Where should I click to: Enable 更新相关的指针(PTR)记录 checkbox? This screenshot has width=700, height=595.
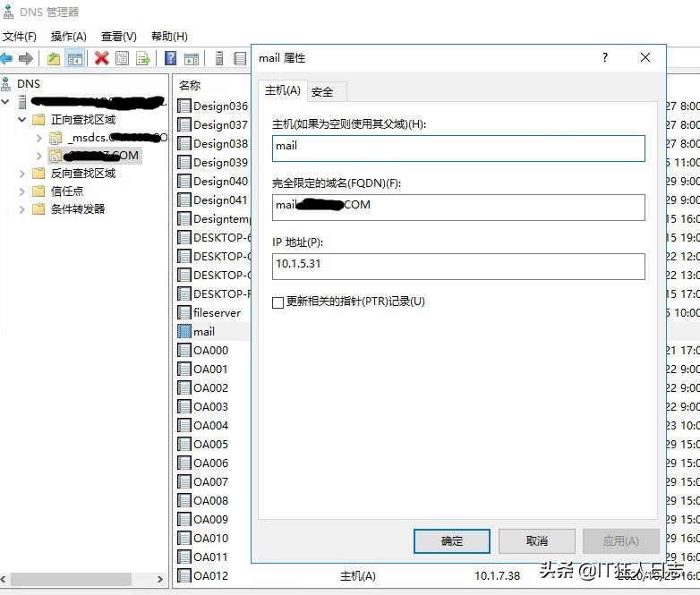tap(277, 302)
